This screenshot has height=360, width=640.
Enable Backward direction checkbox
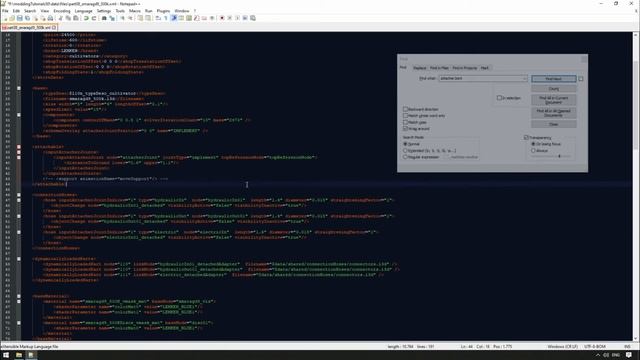[405, 109]
